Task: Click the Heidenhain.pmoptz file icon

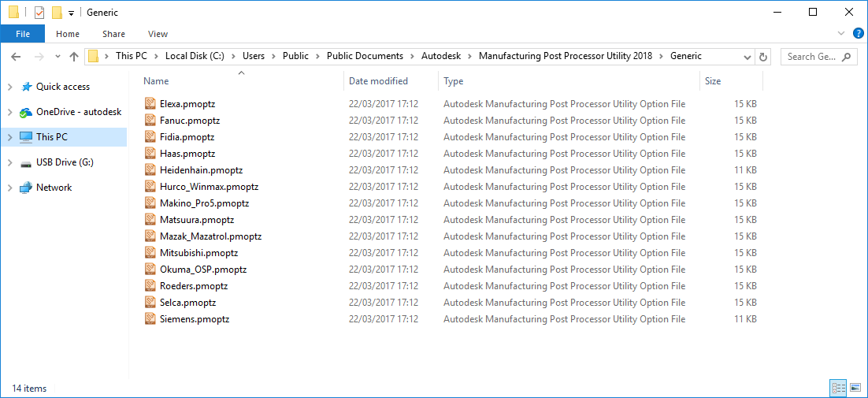Action: pos(150,170)
